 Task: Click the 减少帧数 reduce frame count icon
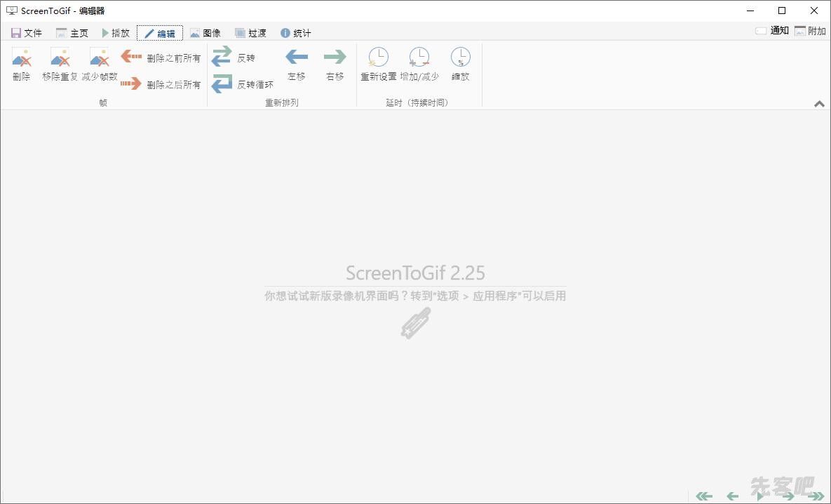point(100,64)
